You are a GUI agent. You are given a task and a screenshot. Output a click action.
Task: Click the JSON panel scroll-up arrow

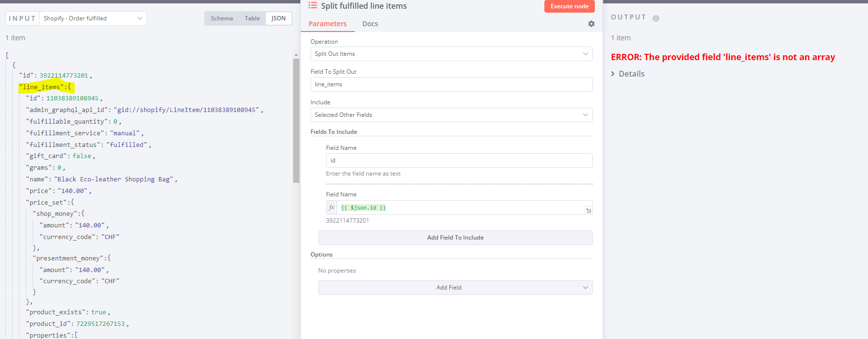click(296, 55)
